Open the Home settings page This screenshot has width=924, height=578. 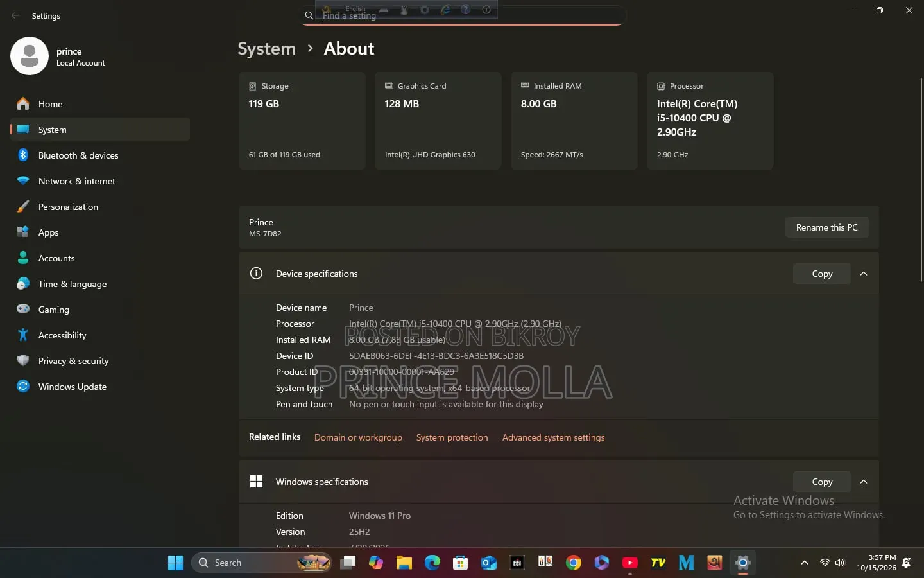[x=100, y=104]
